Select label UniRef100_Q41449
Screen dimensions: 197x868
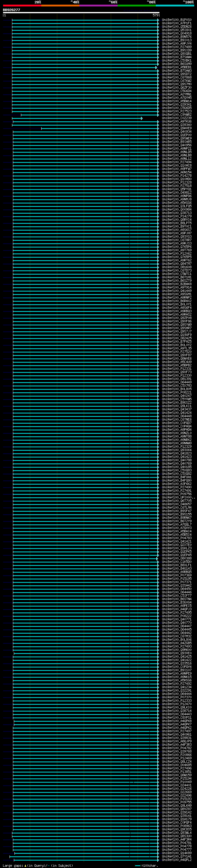tap(176, 291)
